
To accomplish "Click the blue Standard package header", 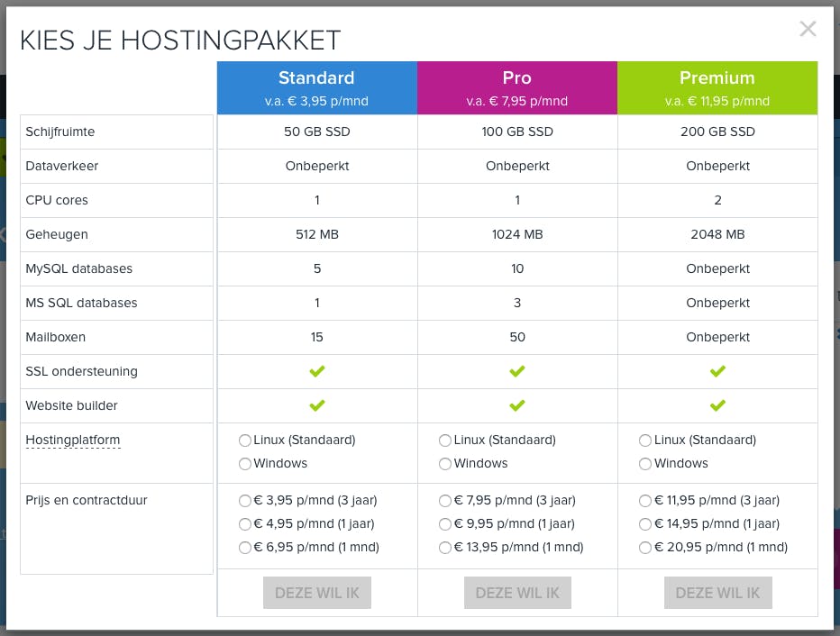I will (x=316, y=87).
